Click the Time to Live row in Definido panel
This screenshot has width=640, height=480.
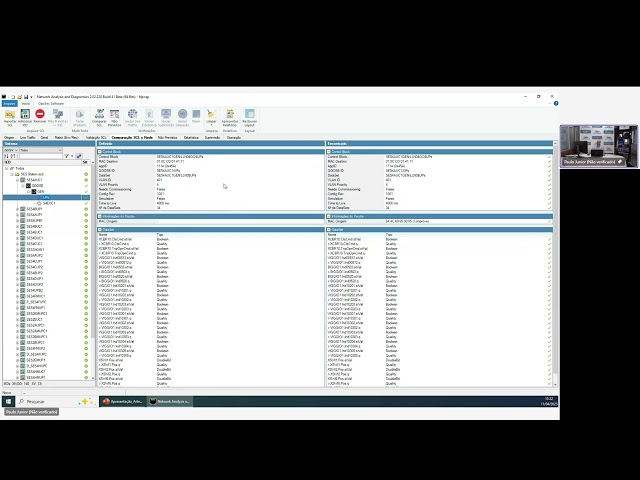pyautogui.click(x=211, y=203)
